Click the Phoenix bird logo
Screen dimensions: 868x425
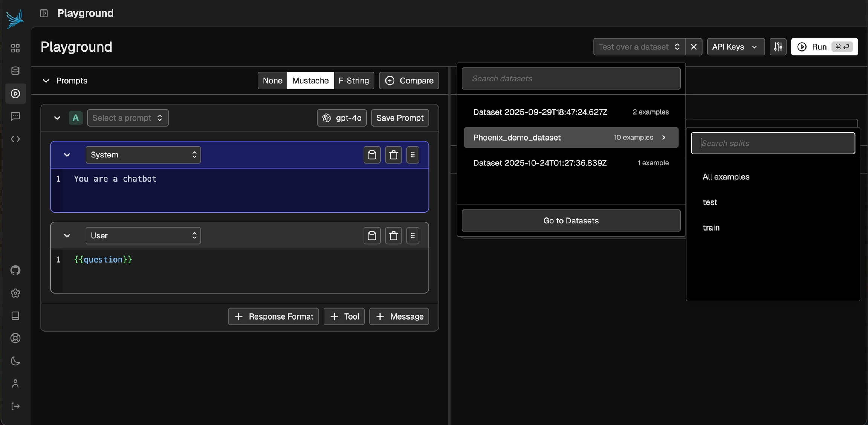[x=15, y=19]
